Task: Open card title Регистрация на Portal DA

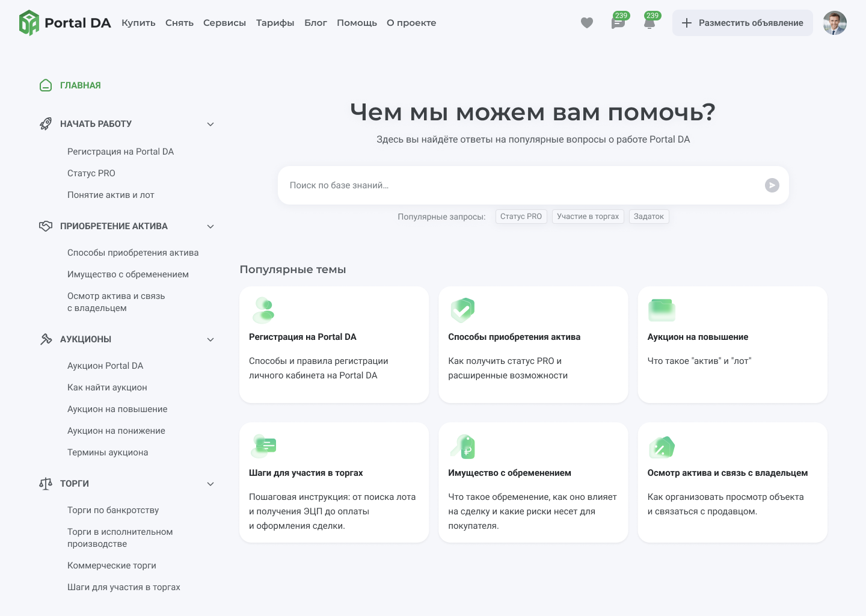Action: [302, 337]
